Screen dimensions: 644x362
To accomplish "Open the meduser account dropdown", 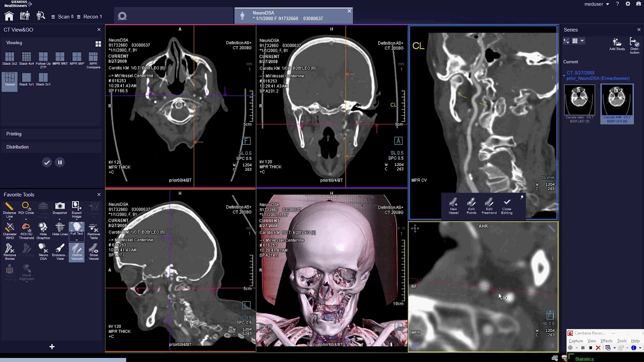I will (597, 4).
